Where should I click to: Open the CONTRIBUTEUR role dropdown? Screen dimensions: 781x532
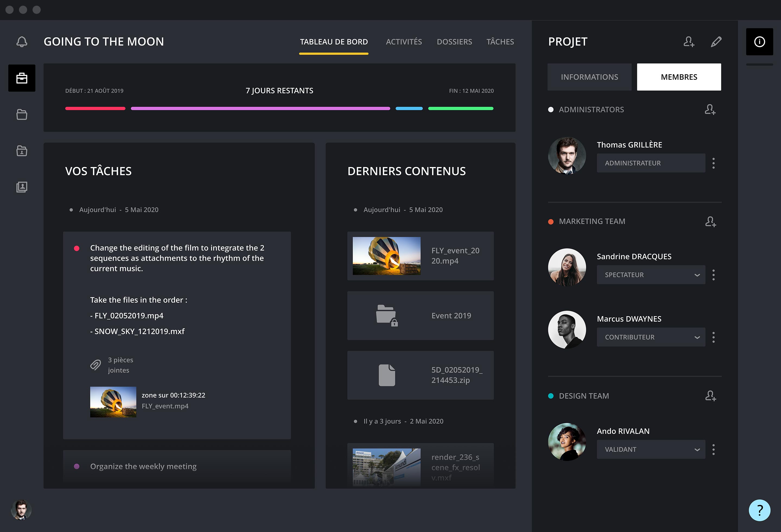coord(651,337)
